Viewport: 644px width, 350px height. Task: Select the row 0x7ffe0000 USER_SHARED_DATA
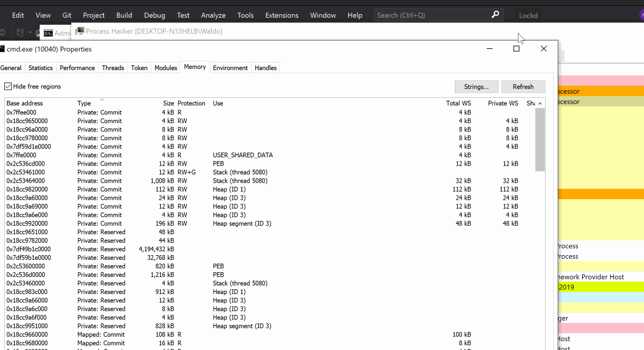(x=270, y=155)
